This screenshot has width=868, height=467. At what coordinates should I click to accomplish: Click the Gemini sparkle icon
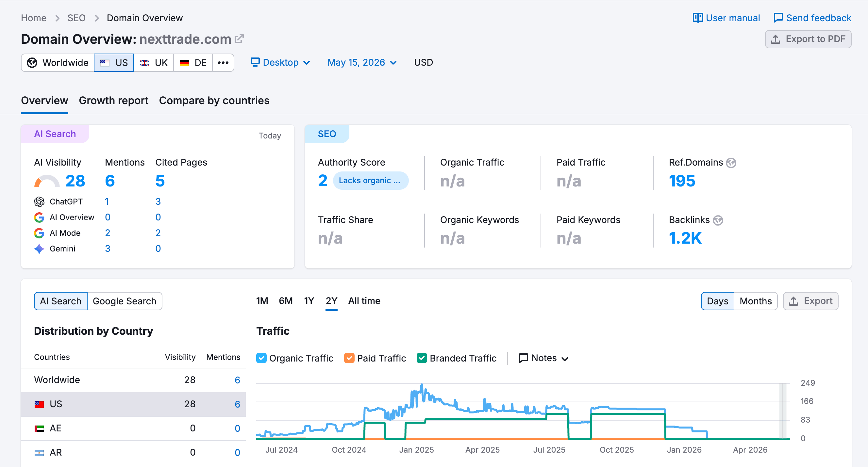click(x=39, y=249)
